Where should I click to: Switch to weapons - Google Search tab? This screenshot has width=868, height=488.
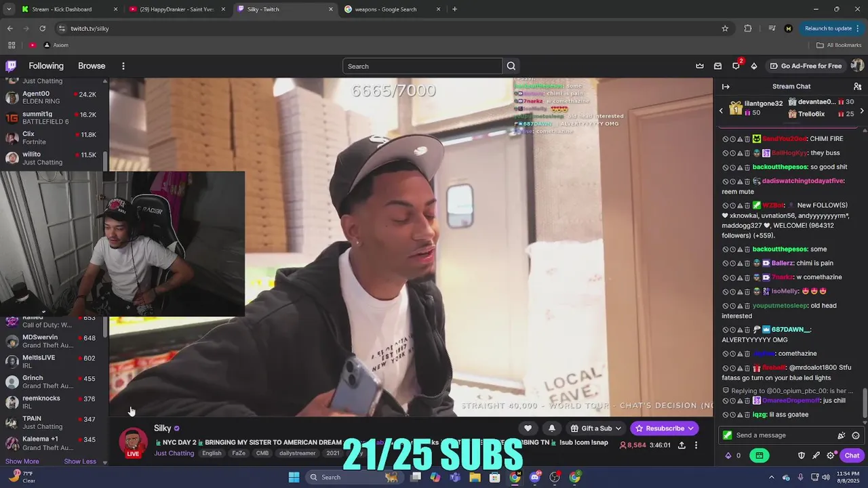(393, 9)
